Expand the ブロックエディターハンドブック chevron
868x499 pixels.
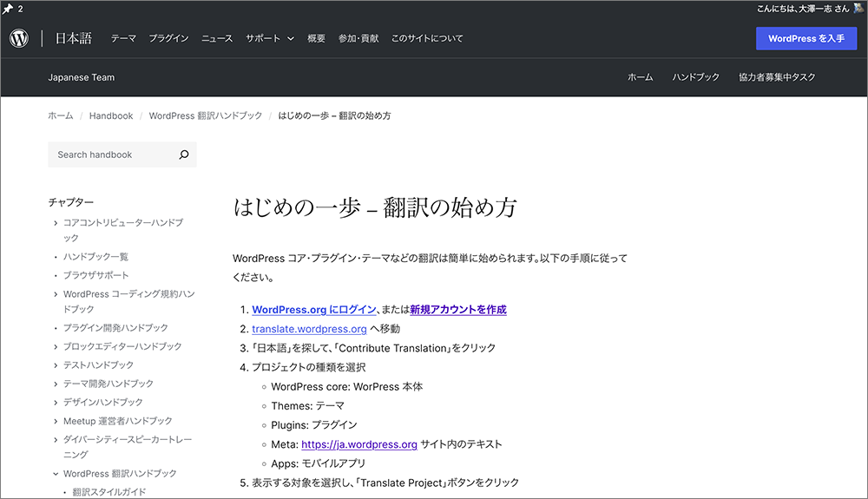click(x=56, y=347)
